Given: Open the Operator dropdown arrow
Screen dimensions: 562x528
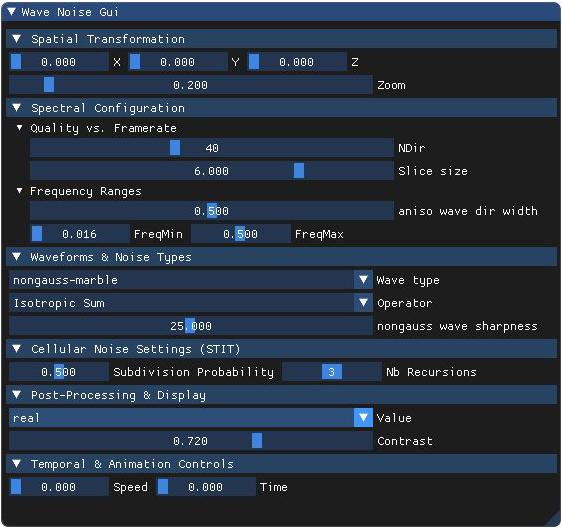Looking at the screenshot, I should (363, 303).
